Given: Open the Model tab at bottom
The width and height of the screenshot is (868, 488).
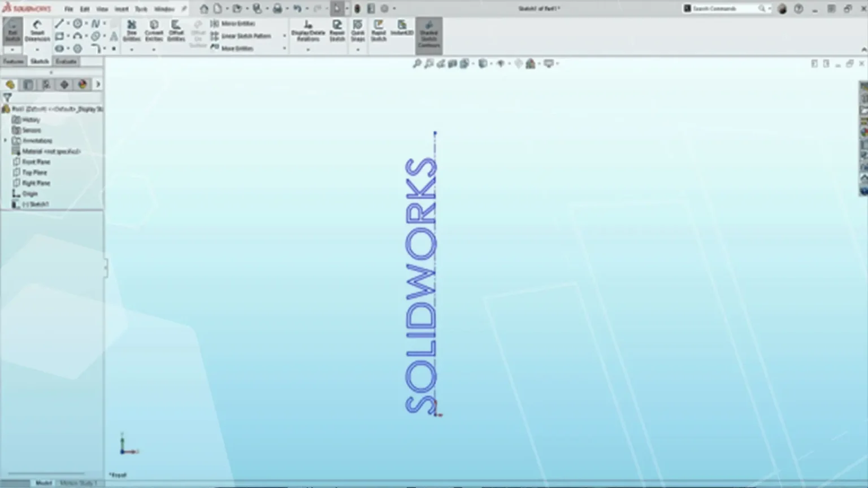Looking at the screenshot, I should (x=44, y=483).
